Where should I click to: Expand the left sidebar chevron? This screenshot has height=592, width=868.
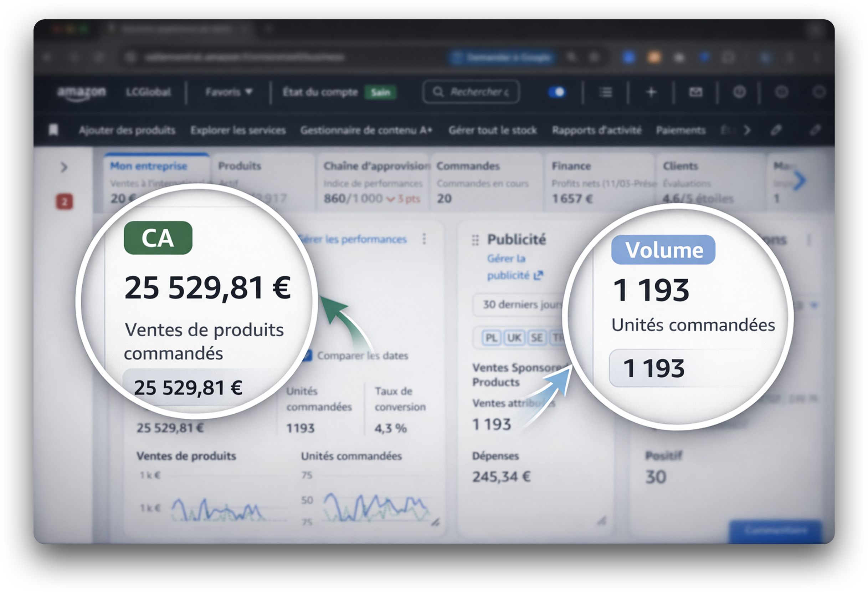(64, 167)
